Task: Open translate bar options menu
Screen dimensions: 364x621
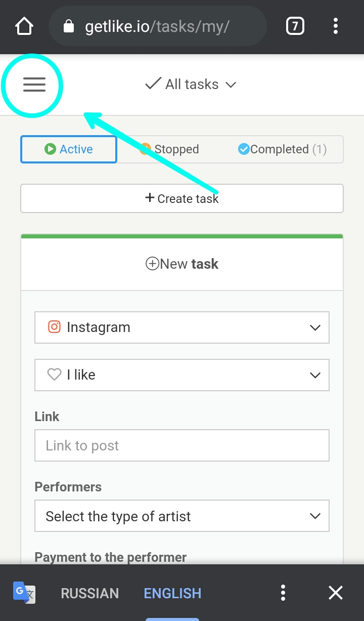Action: [x=283, y=593]
